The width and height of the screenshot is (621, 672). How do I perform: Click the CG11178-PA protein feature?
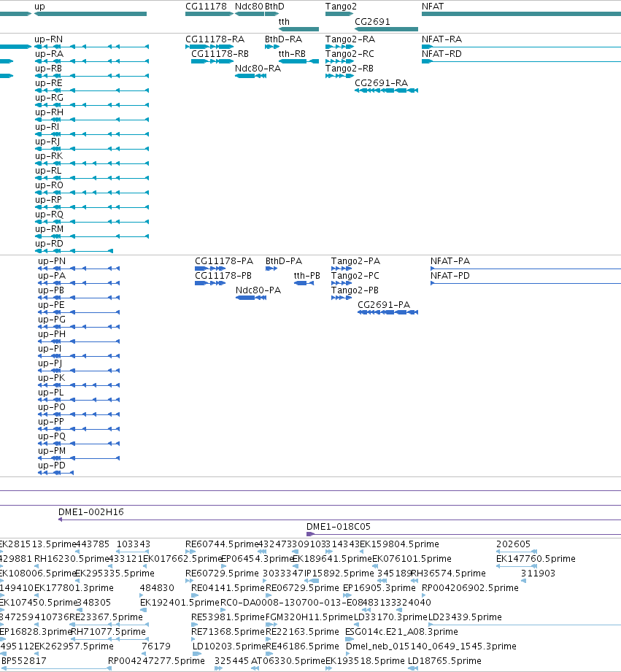click(x=210, y=269)
